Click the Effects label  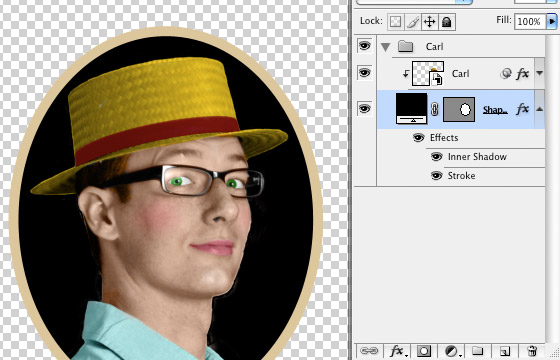(x=444, y=138)
